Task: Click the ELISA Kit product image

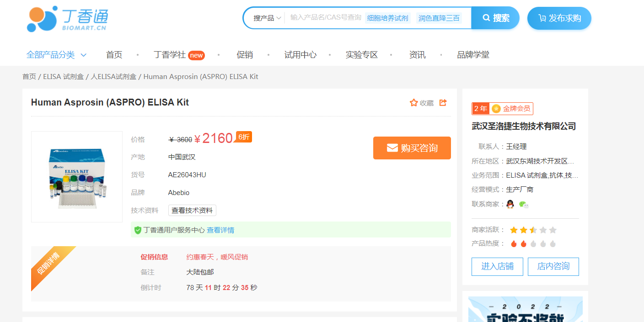Action: tap(77, 177)
